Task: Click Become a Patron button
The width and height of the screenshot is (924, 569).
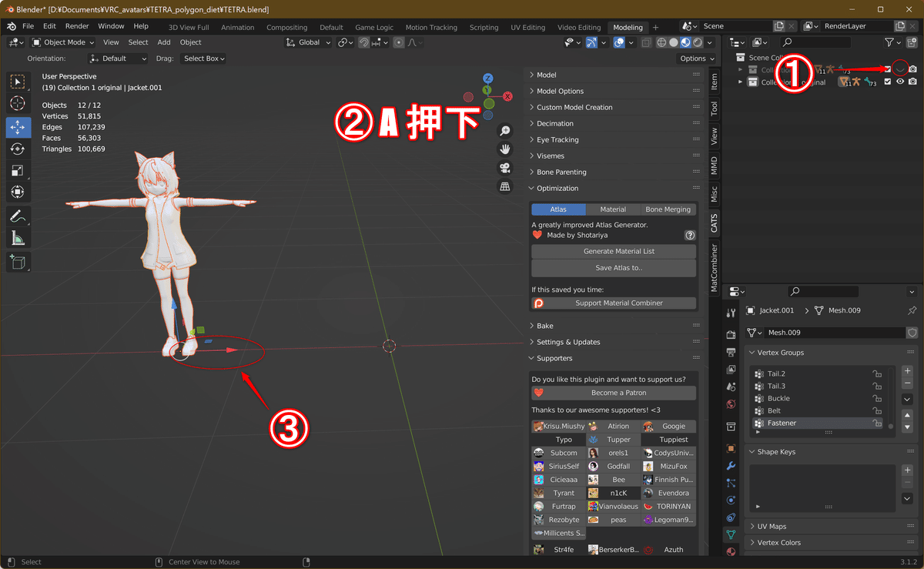Action: click(614, 393)
